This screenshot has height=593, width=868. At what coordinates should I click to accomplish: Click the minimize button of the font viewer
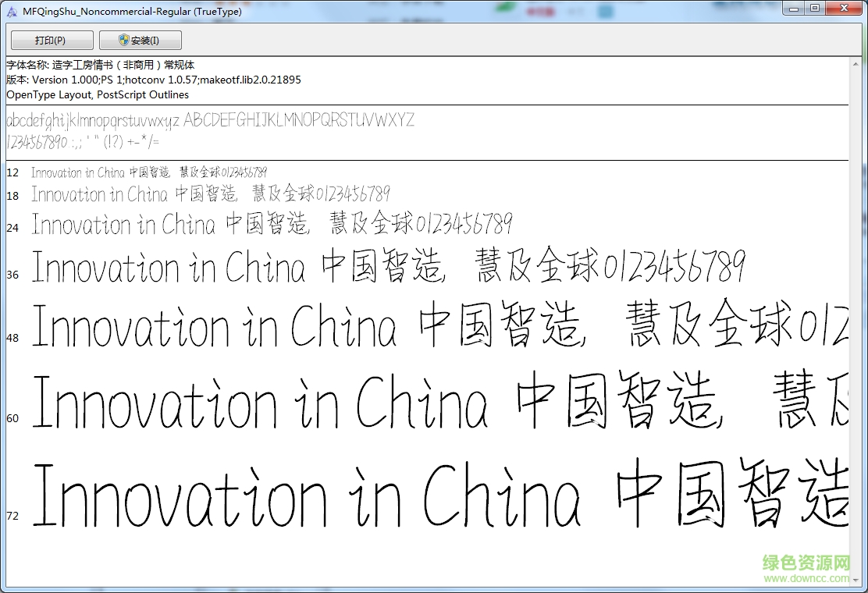click(794, 8)
